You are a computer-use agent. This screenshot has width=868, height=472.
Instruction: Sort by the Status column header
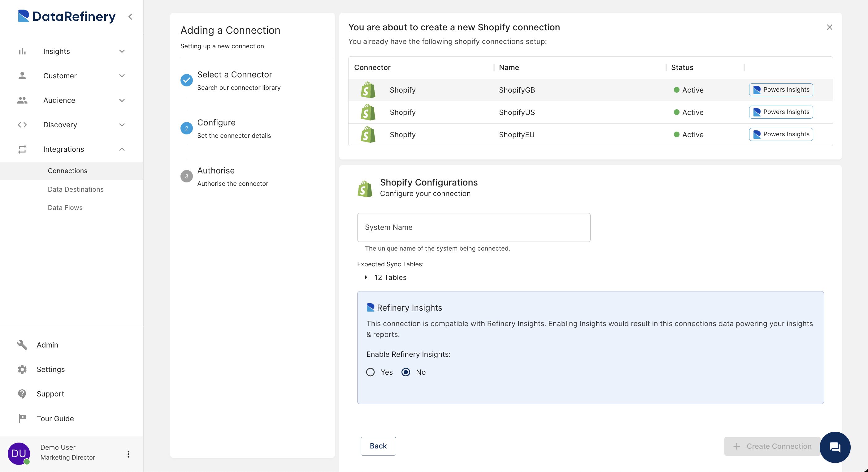click(x=682, y=68)
